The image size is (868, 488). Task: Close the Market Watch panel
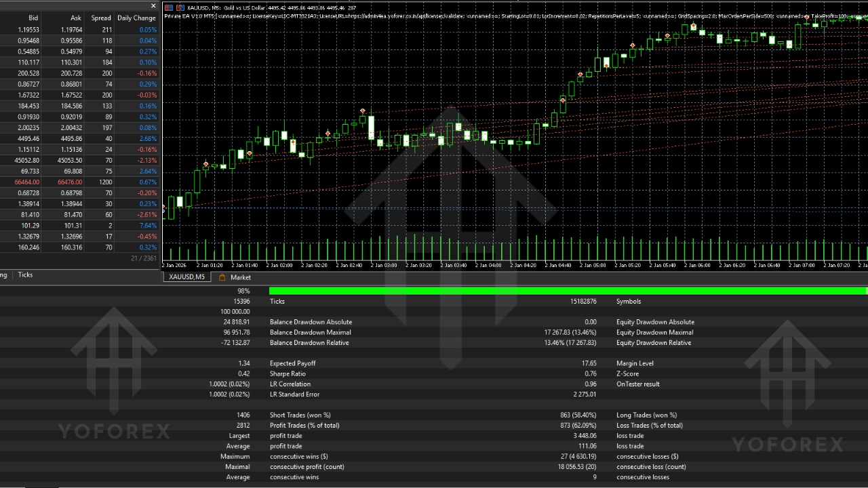tap(153, 6)
